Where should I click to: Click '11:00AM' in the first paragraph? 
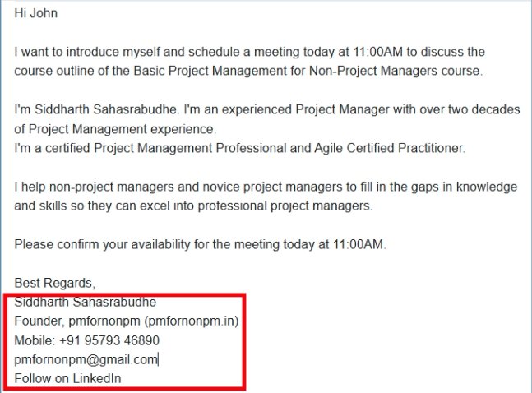[x=377, y=52]
